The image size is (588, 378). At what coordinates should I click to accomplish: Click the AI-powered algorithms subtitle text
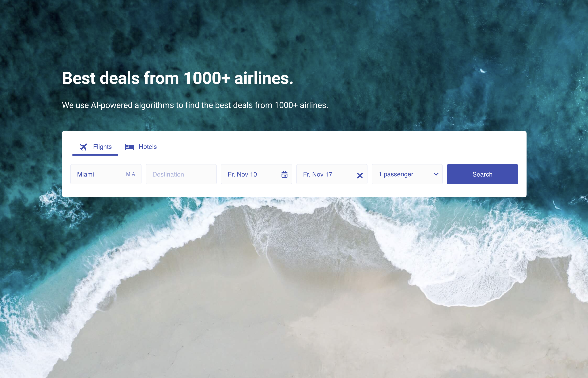tap(195, 105)
